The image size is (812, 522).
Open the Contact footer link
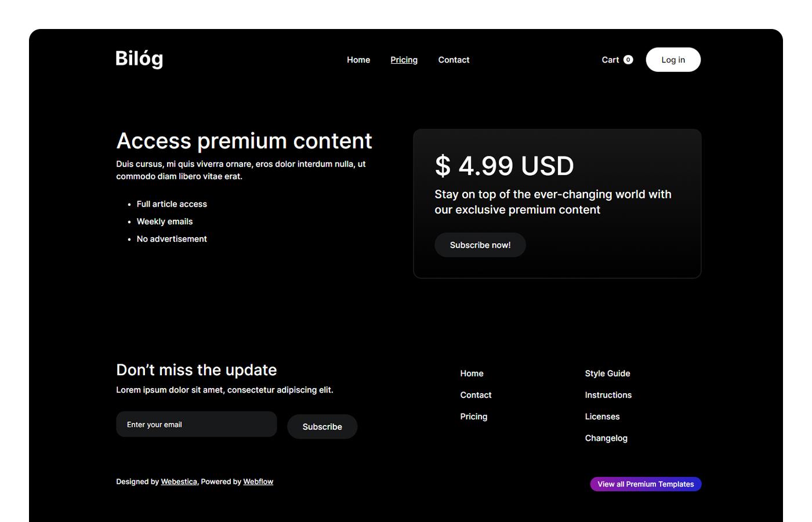click(x=476, y=394)
